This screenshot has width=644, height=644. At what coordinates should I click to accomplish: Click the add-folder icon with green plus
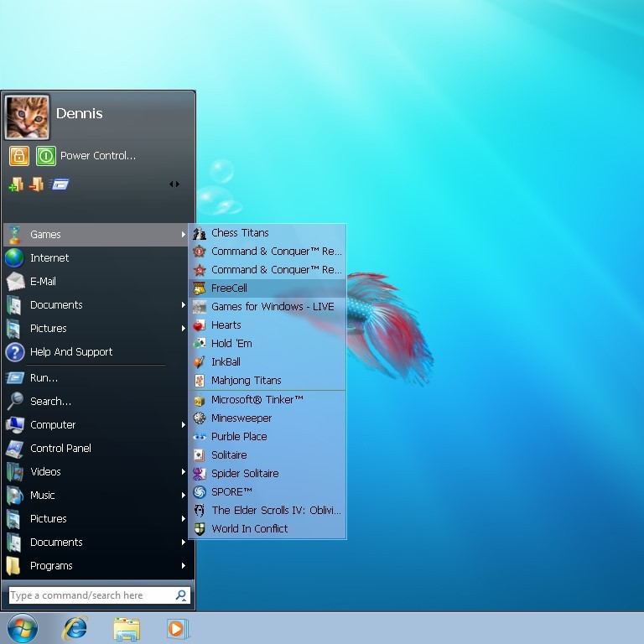[16, 184]
